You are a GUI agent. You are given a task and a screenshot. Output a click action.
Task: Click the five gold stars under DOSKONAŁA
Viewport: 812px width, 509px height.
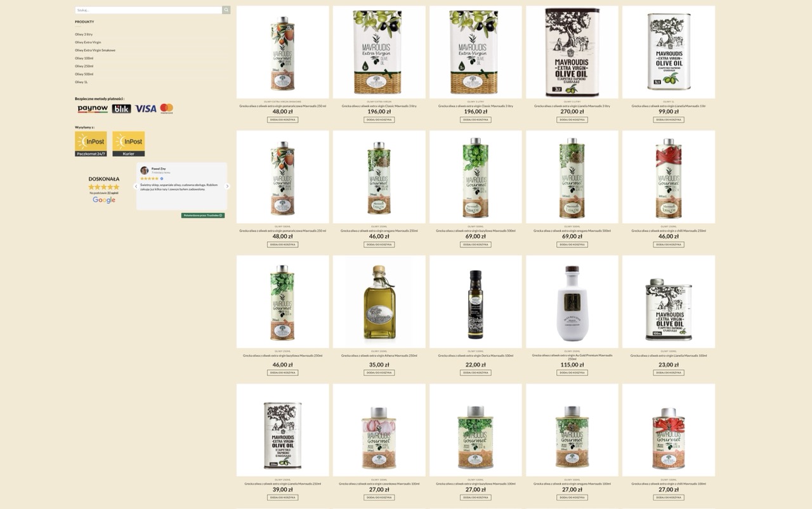104,187
